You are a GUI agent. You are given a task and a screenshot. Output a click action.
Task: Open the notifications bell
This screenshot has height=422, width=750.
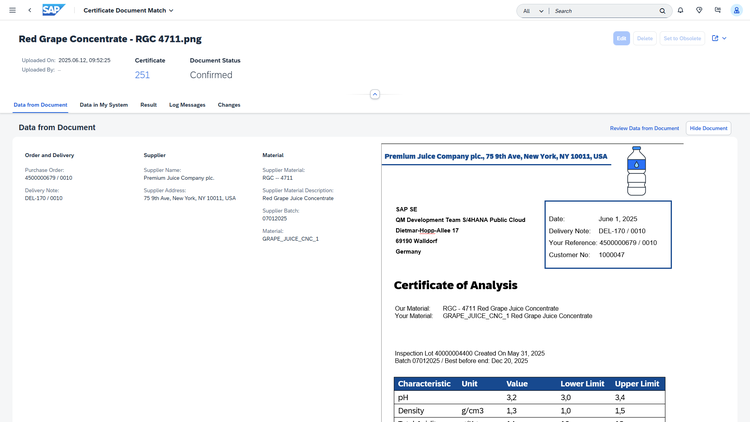[x=681, y=10]
